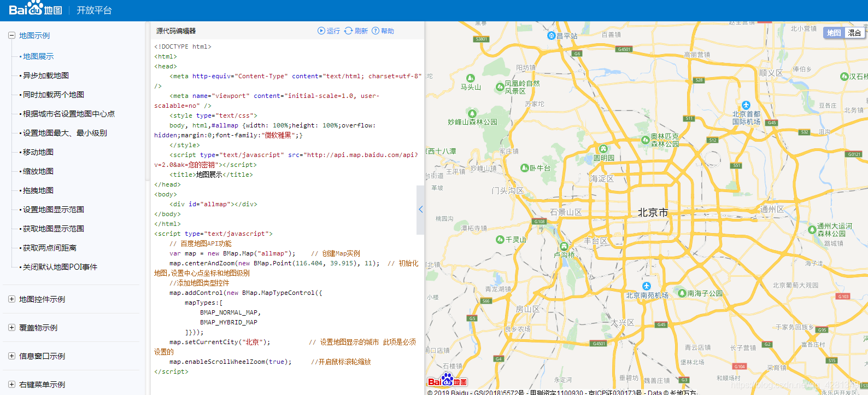Image resolution: width=868 pixels, height=395 pixels.
Task: Click the 房山区 district label
Action: coord(527,309)
